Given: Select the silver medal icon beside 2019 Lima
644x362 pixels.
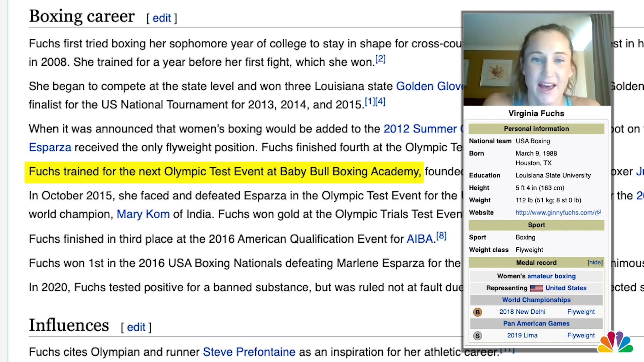Looking at the screenshot, I should click(x=477, y=335).
